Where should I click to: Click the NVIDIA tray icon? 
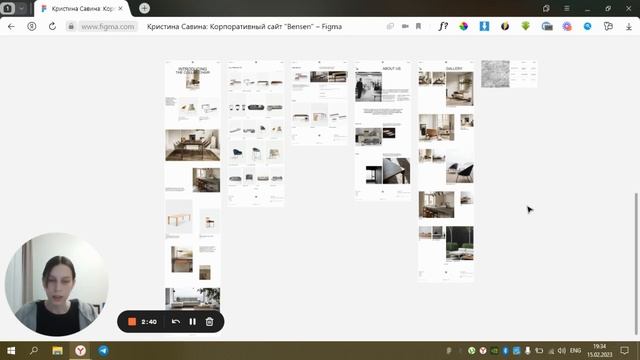point(494,351)
